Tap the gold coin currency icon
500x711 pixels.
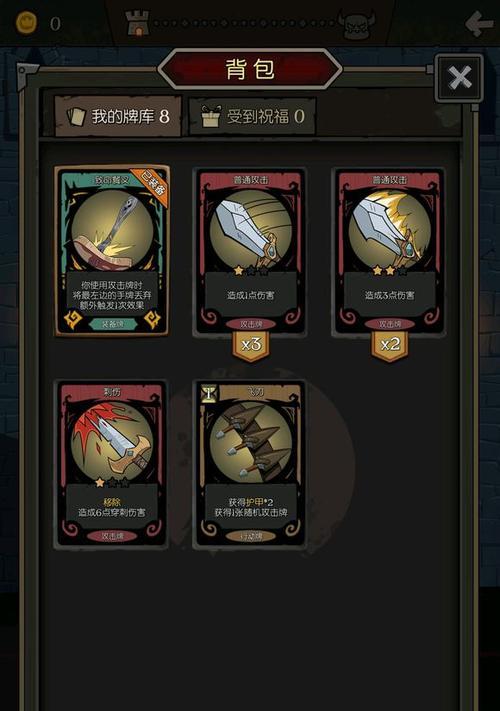[27, 23]
